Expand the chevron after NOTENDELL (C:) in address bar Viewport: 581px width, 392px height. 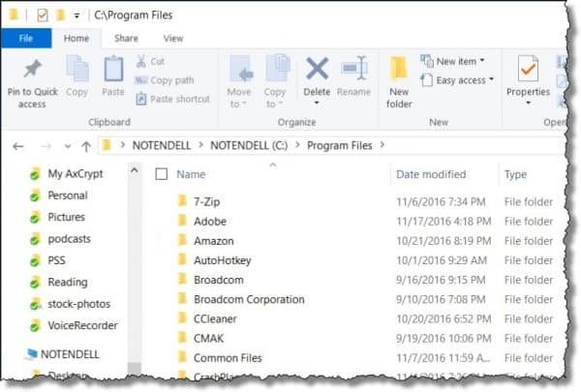[297, 145]
